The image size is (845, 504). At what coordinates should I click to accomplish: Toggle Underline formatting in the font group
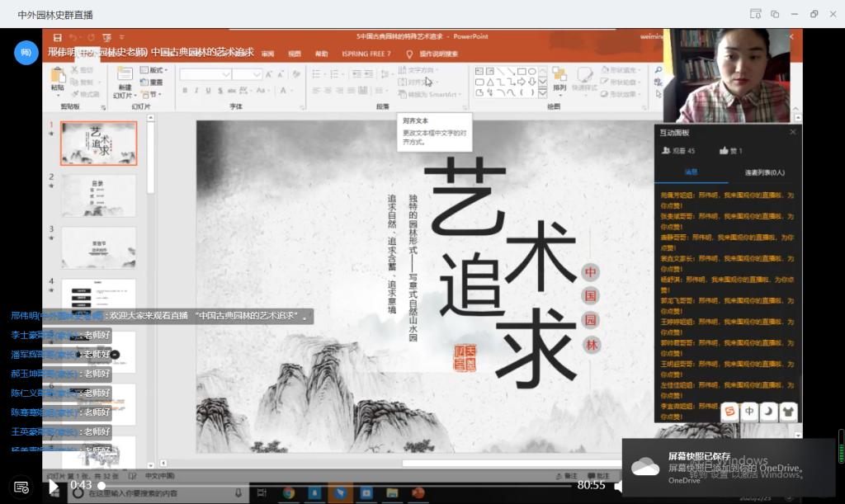[208, 91]
